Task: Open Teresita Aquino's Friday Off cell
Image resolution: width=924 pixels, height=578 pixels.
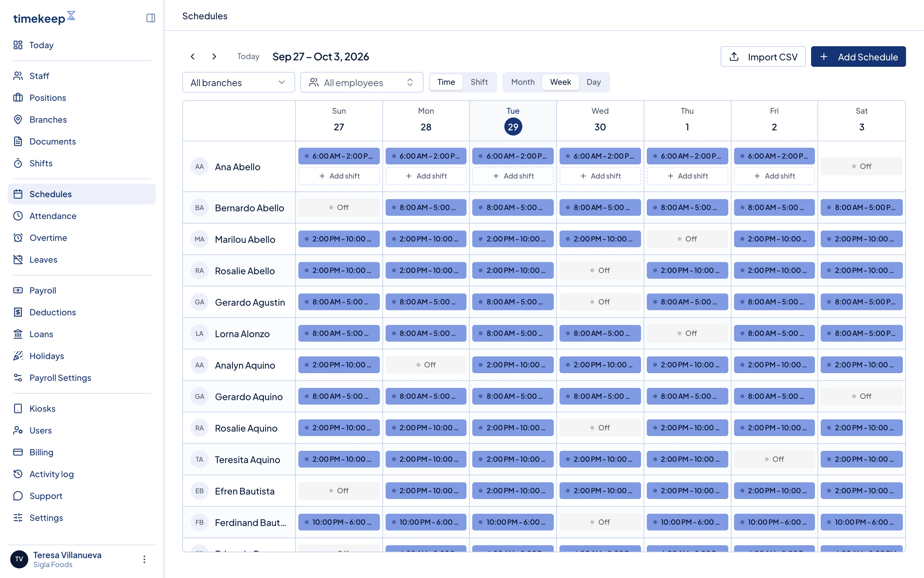Action: [774, 459]
